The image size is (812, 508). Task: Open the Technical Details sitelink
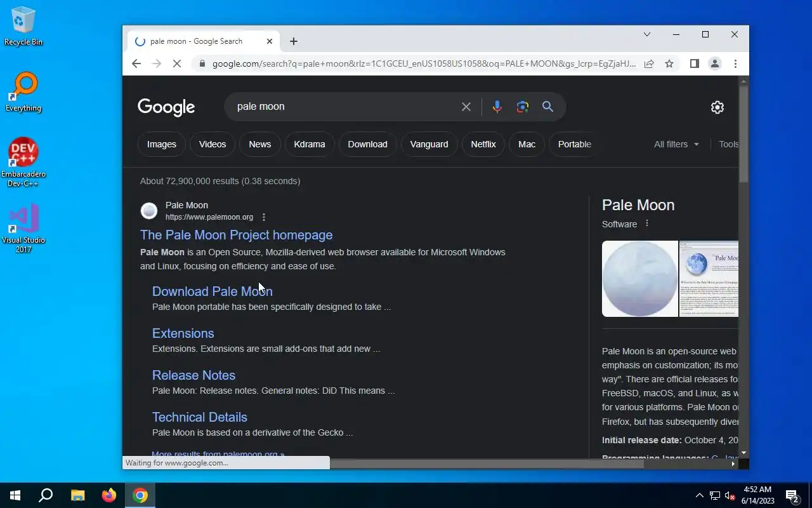(200, 417)
